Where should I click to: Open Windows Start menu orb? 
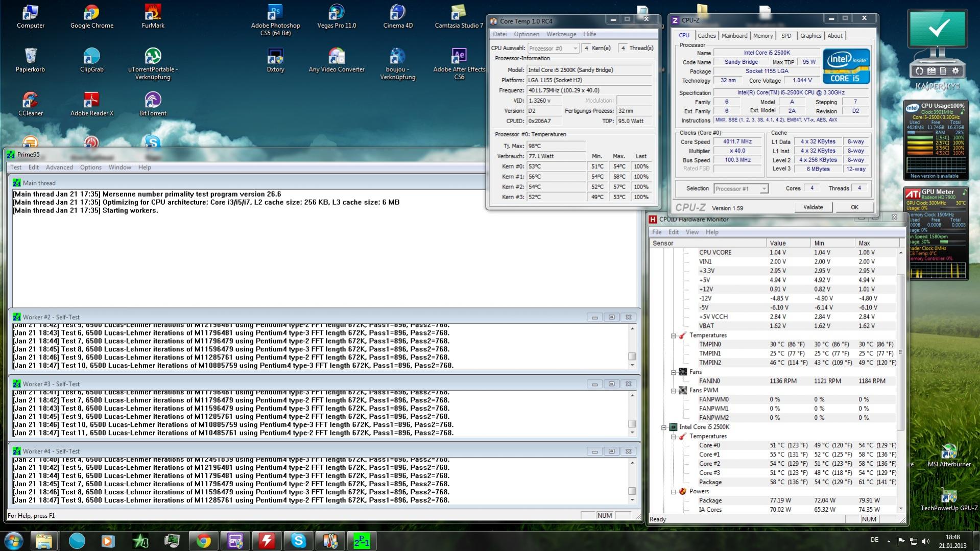(x=13, y=540)
